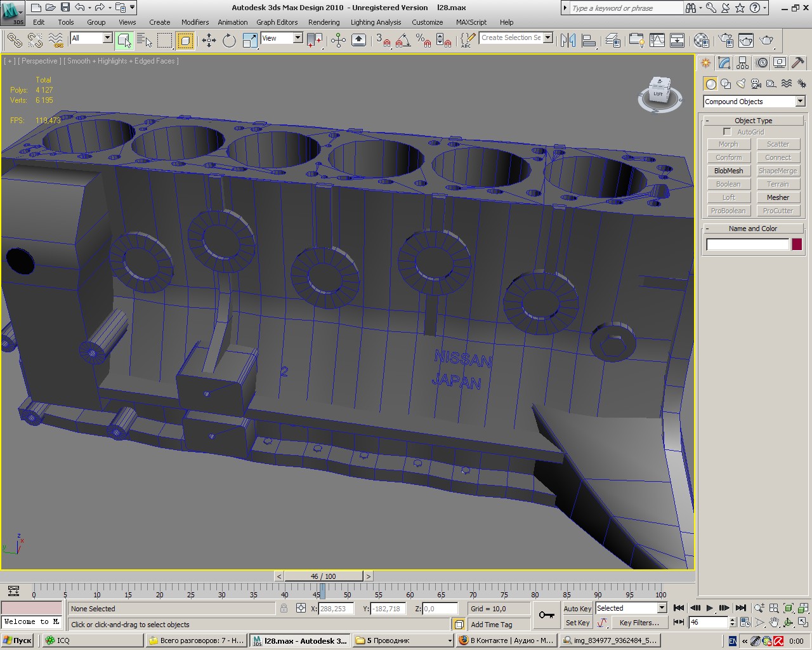The height and width of the screenshot is (650, 812).
Task: Switch to the Hierarchy panel tab
Action: coord(743,63)
